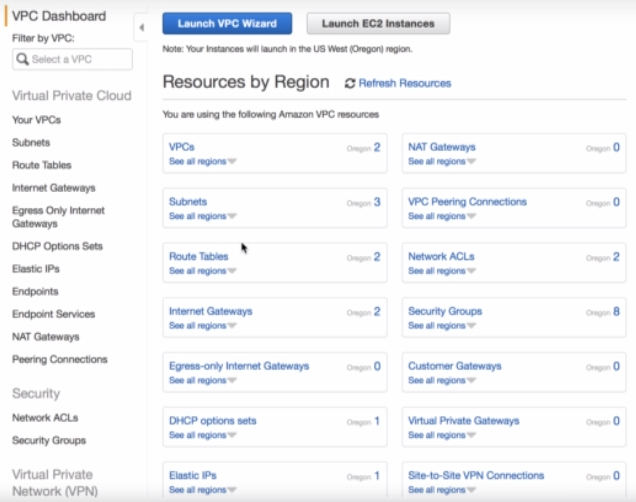Go to Elastic IPs in the sidebar
The width and height of the screenshot is (636, 502).
click(36, 269)
